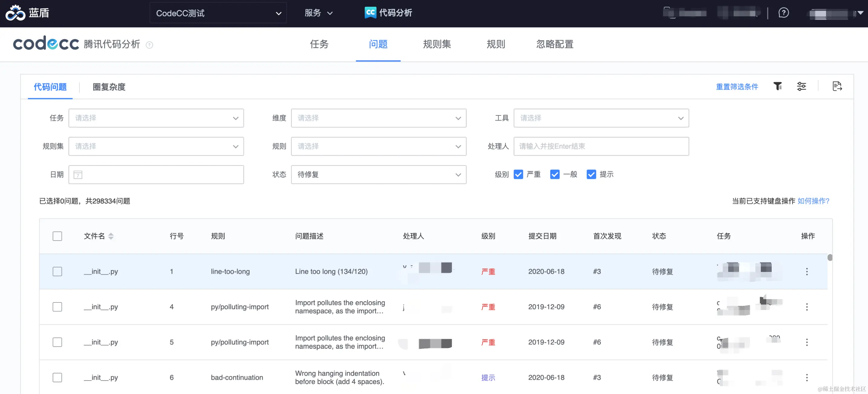Open the CodeCC测试 project selector
This screenshot has height=394, width=868.
(x=218, y=13)
